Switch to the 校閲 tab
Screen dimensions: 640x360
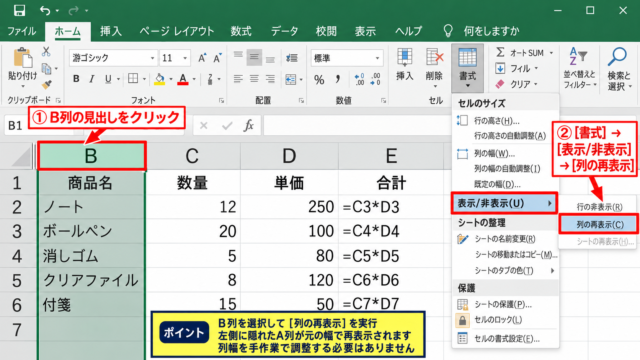click(326, 31)
